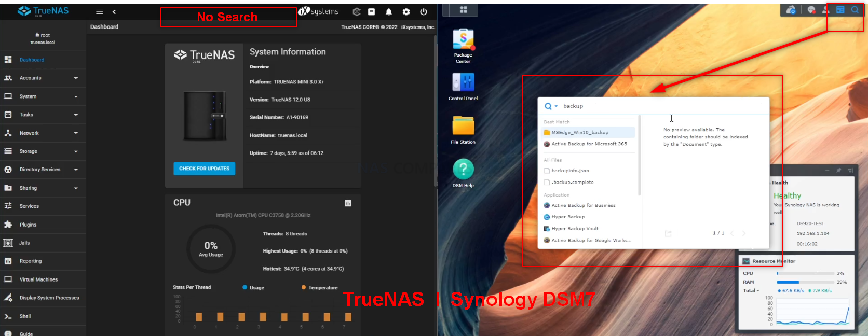Open DSM Help desktop icon
The image size is (868, 336).
pyautogui.click(x=463, y=173)
